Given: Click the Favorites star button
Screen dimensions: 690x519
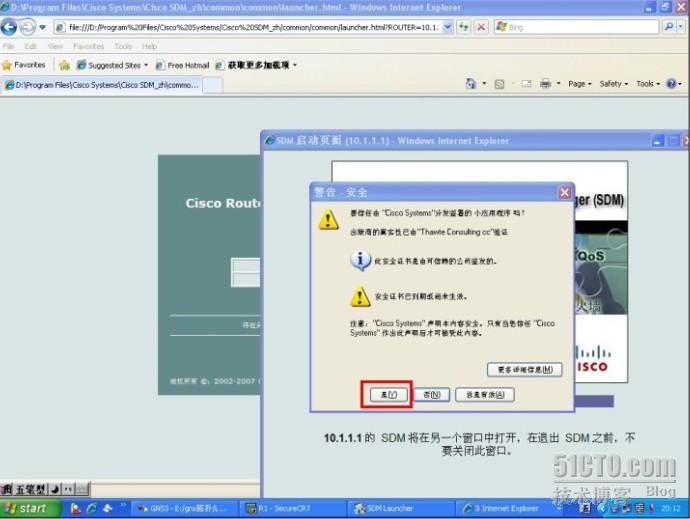Looking at the screenshot, I should pos(24,65).
